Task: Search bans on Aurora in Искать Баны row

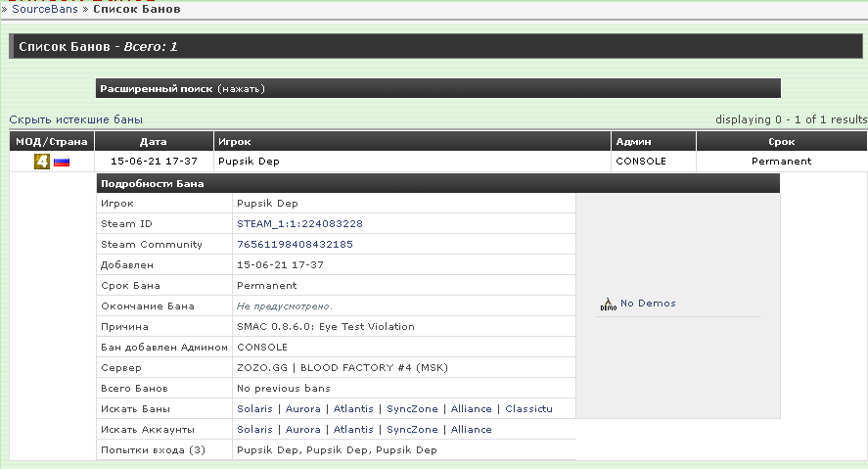Action: coord(302,409)
